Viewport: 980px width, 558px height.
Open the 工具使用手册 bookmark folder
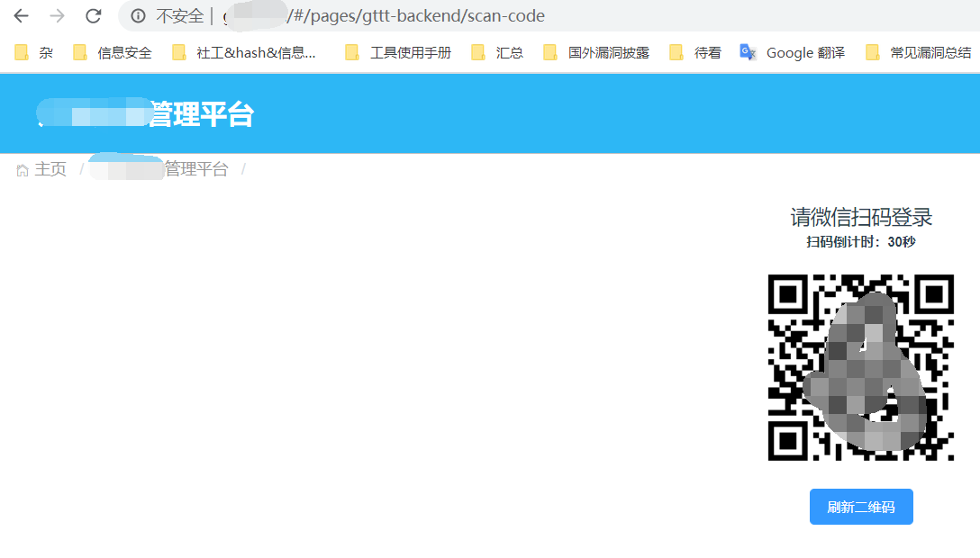click(398, 52)
